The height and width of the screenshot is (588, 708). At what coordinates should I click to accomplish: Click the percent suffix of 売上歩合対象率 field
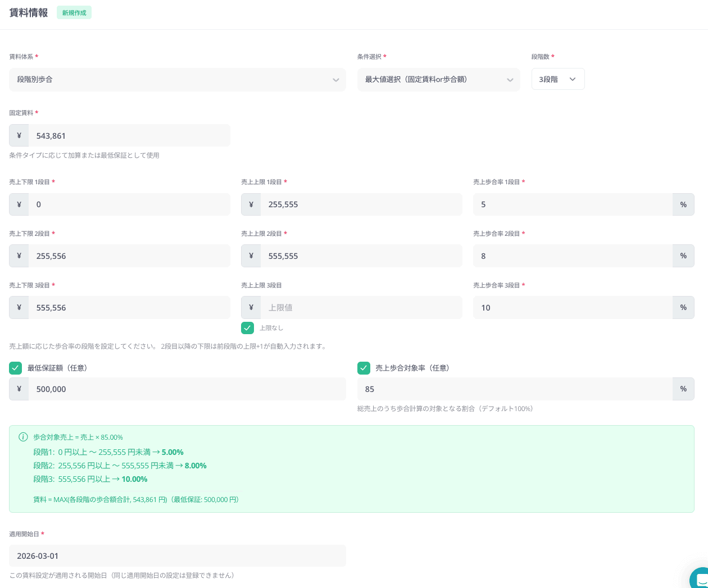tap(683, 389)
